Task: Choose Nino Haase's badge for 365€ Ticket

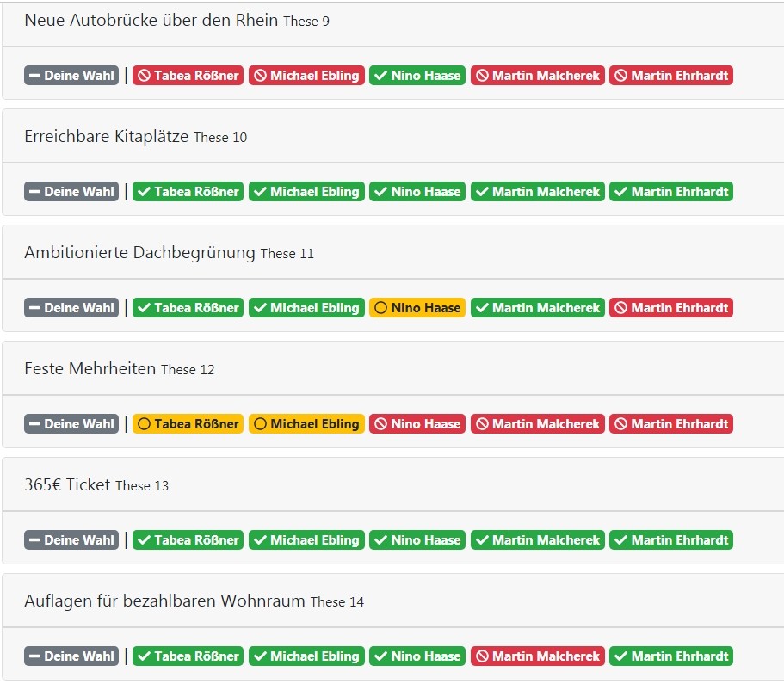Action: tap(417, 540)
